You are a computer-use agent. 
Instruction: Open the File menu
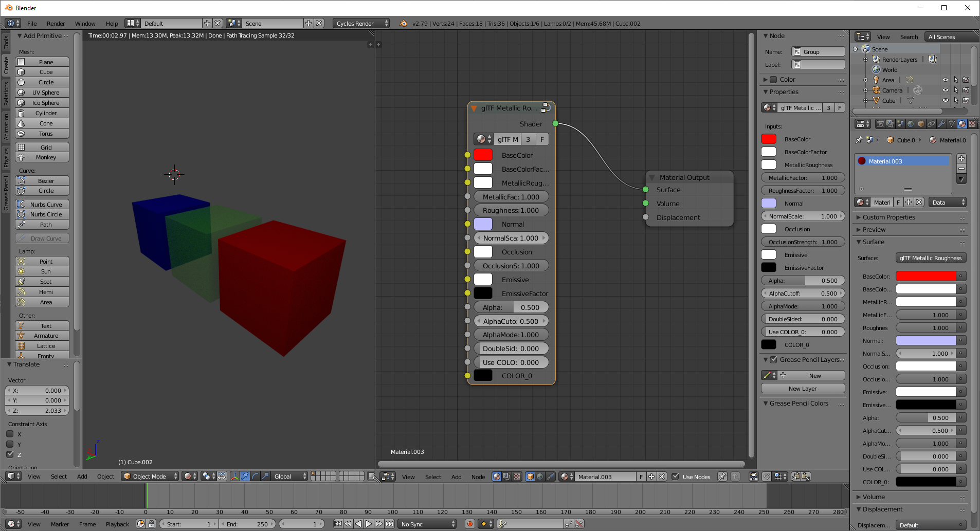[x=32, y=24]
